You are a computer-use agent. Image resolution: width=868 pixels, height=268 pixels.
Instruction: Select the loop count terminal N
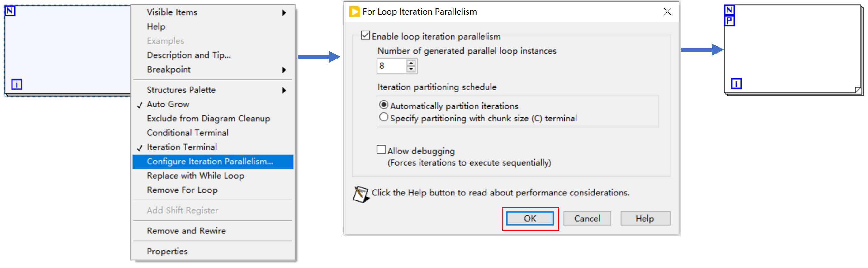tap(11, 11)
